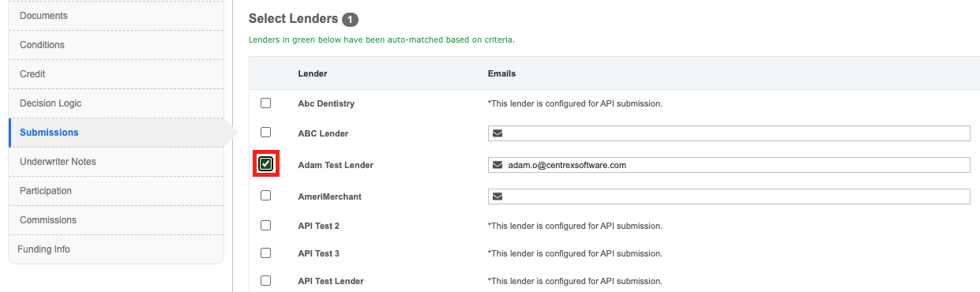Click the ABC Lender email field
The height and width of the screenshot is (292, 980).
[x=729, y=133]
